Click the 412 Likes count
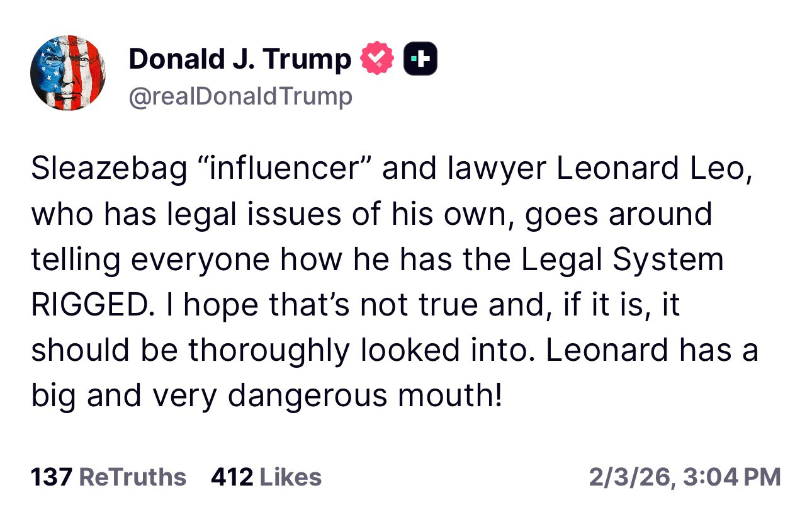The width and height of the screenshot is (812, 512). pos(232,477)
